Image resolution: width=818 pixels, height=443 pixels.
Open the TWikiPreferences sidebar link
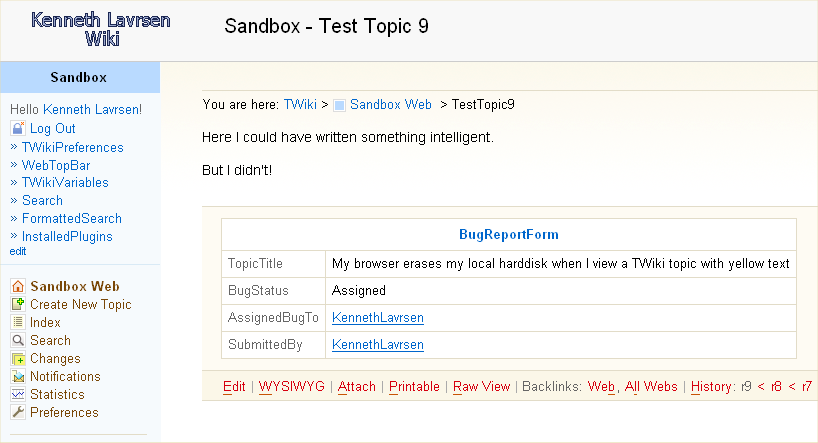click(72, 147)
